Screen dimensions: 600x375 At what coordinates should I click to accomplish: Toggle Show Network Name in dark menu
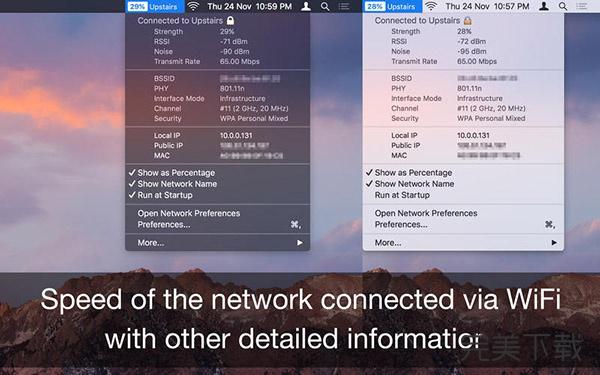coord(217,184)
